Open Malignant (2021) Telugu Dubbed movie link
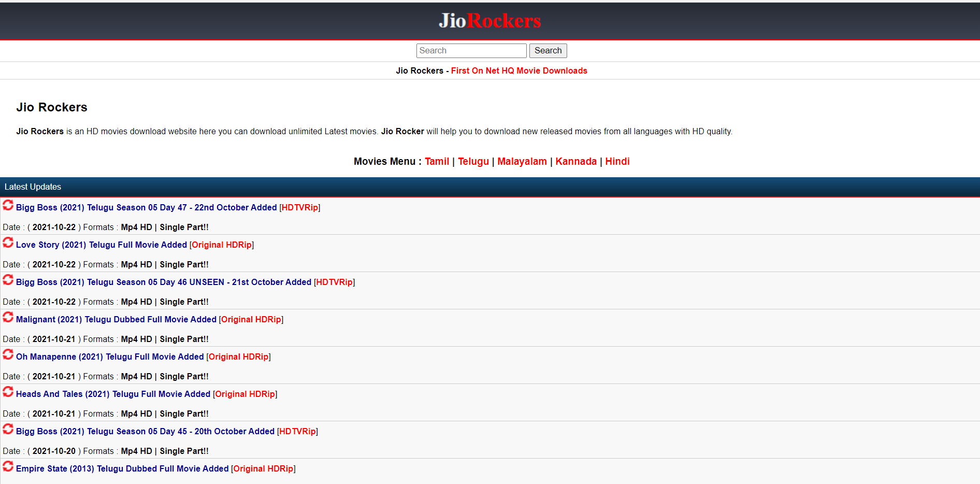980x484 pixels. point(116,320)
